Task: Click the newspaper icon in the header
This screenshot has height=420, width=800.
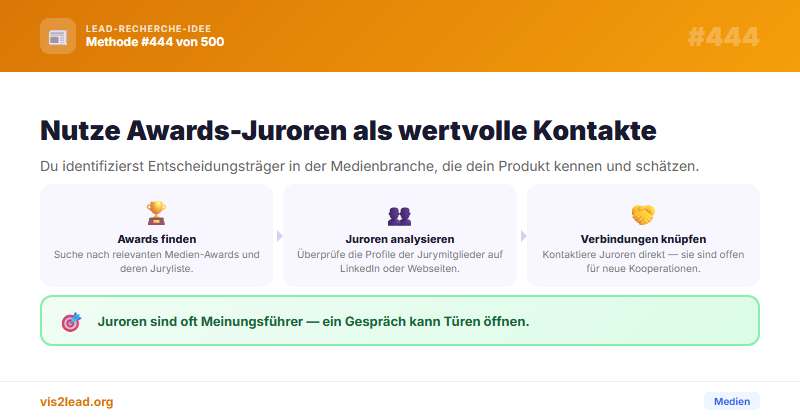Action: (58, 37)
